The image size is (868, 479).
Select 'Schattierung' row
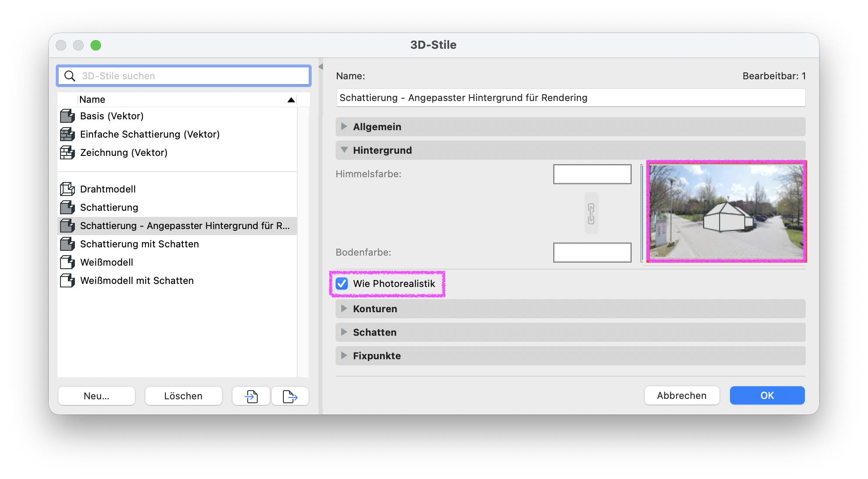pos(177,208)
